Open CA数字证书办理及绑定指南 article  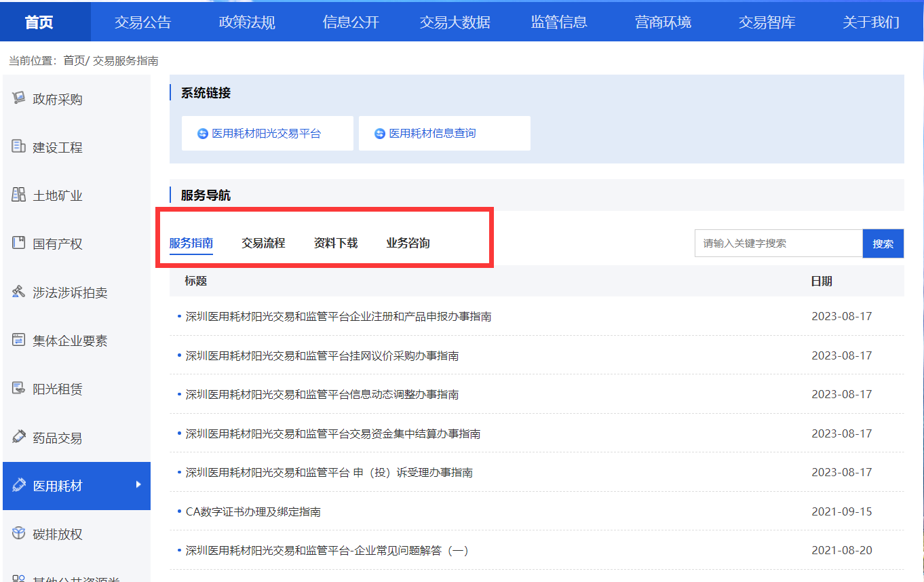[x=253, y=511]
